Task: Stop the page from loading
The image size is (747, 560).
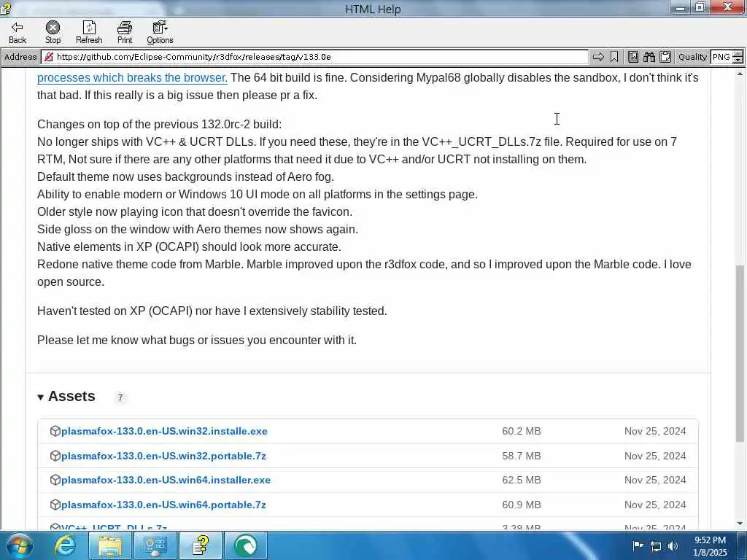Action: [x=53, y=33]
